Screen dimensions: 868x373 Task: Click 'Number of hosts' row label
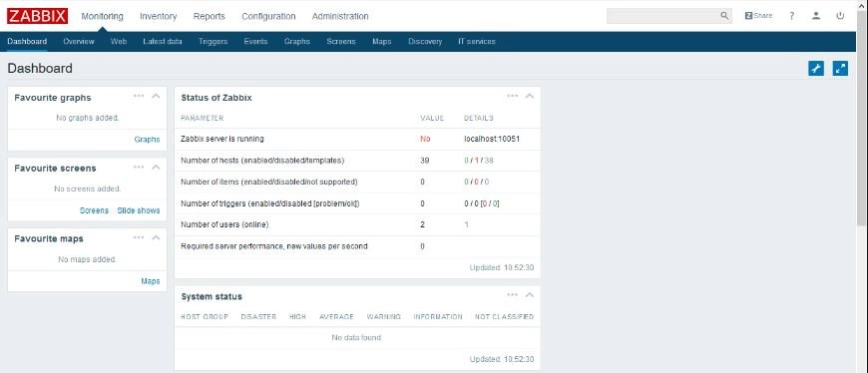(x=262, y=161)
